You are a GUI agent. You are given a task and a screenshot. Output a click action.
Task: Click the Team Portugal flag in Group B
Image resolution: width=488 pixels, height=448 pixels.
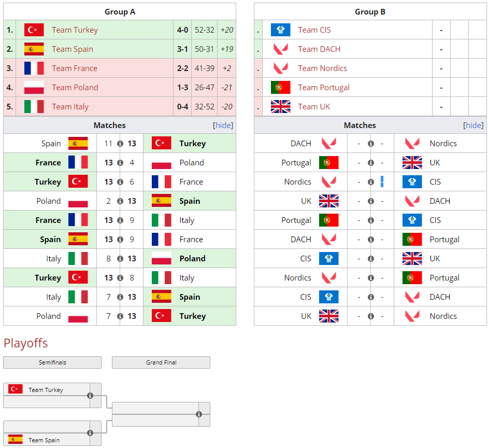pyautogui.click(x=280, y=88)
